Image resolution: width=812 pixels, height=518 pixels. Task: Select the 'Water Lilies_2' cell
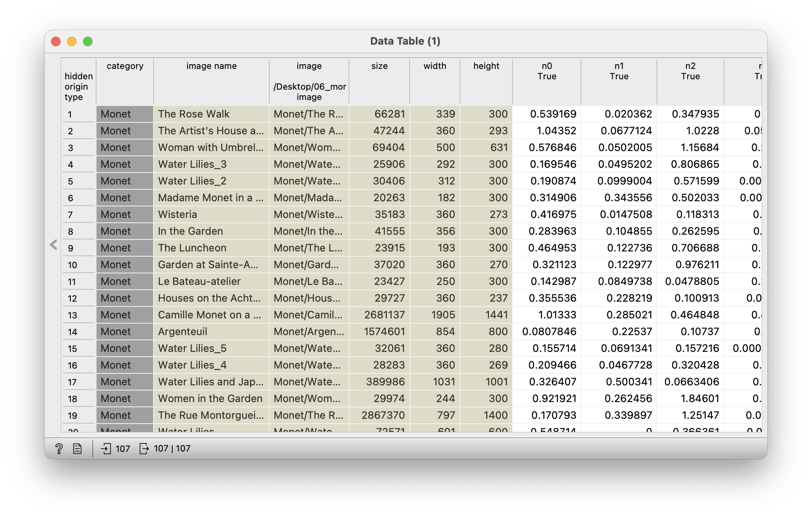point(211,181)
